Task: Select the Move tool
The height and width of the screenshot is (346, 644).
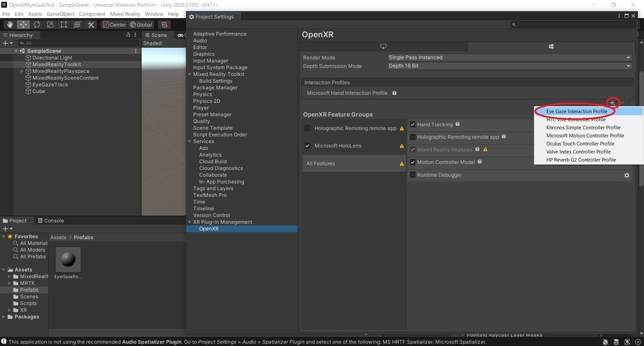Action: coord(24,25)
